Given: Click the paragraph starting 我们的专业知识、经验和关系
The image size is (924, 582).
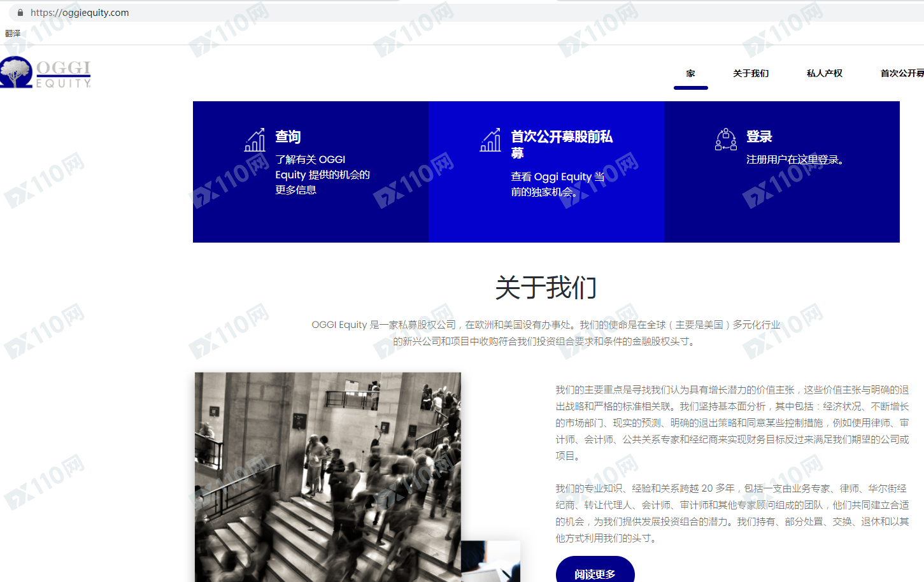Looking at the screenshot, I should 732,513.
